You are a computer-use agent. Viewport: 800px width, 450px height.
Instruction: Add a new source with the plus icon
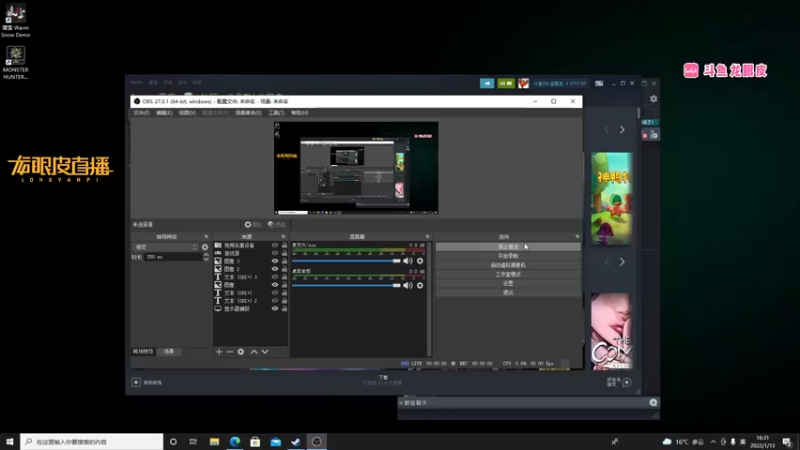click(x=219, y=352)
